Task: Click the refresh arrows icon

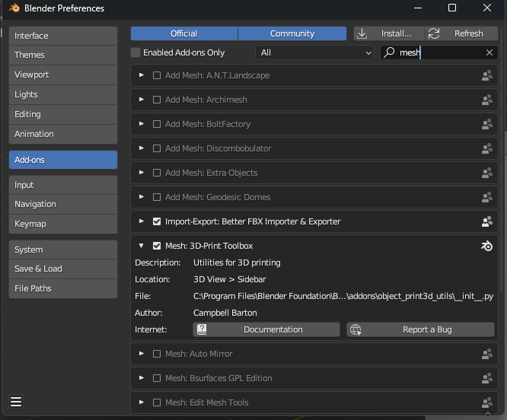Action: [x=434, y=33]
